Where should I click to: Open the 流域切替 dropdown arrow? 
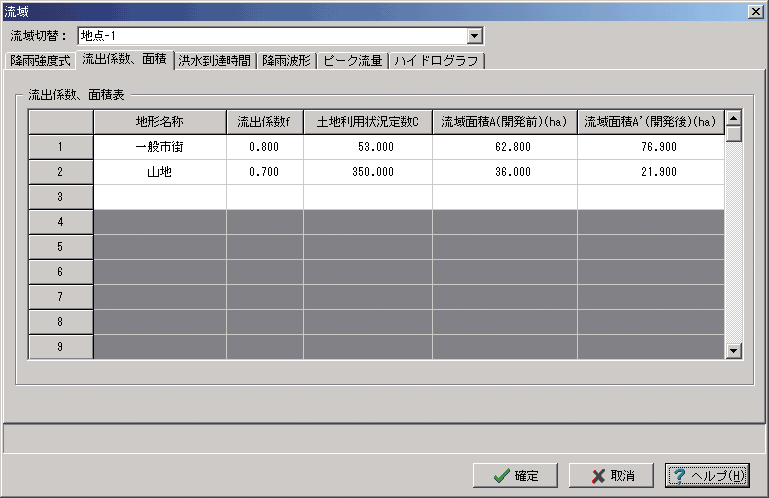pos(474,36)
